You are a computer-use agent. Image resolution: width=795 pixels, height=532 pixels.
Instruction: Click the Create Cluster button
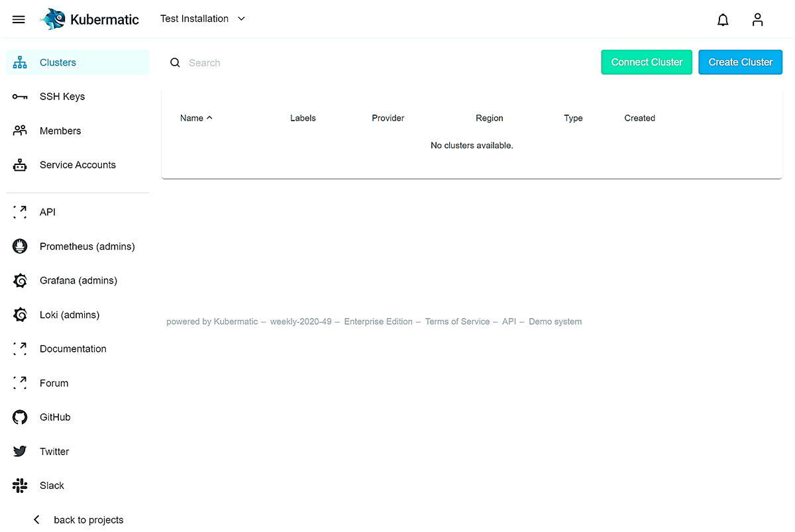pyautogui.click(x=740, y=62)
